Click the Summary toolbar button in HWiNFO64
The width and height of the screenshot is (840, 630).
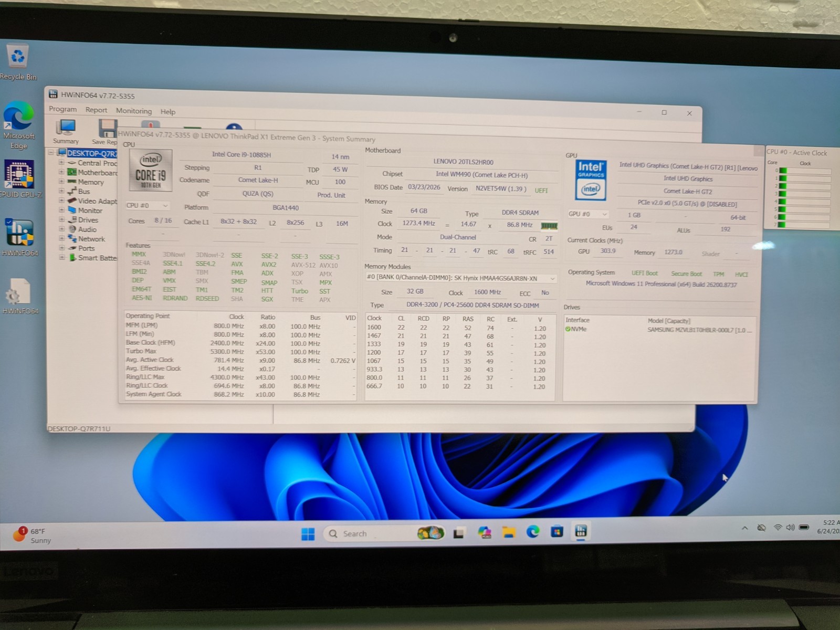click(x=66, y=132)
